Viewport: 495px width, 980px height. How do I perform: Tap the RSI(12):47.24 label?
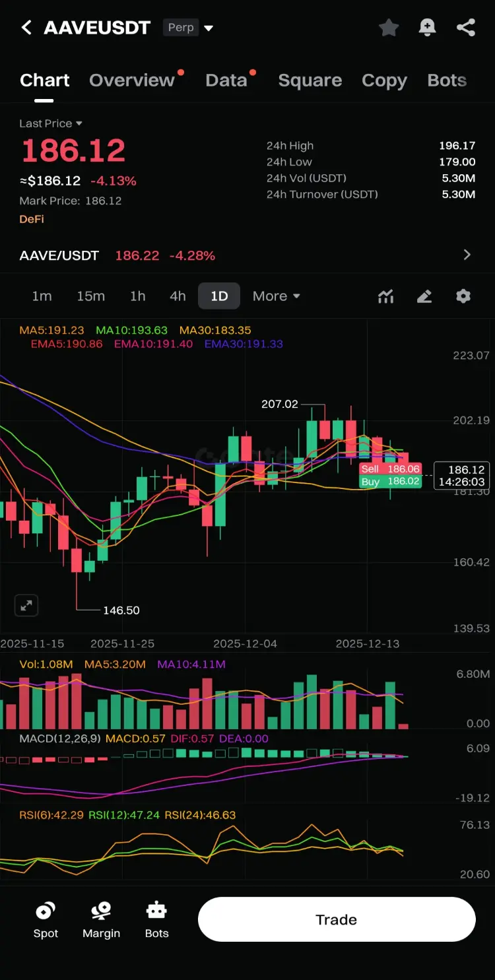(x=124, y=815)
